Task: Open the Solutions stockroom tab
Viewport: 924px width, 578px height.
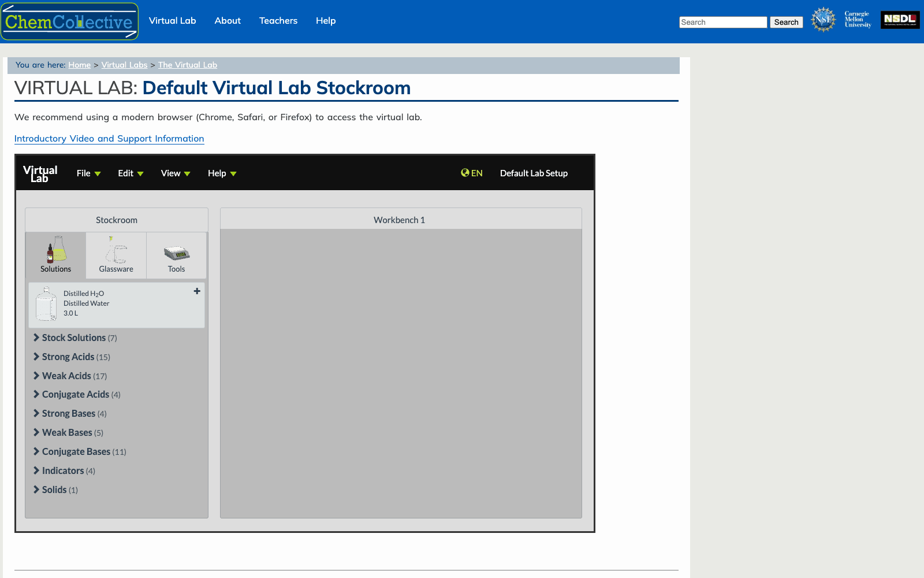Action: pyautogui.click(x=56, y=255)
